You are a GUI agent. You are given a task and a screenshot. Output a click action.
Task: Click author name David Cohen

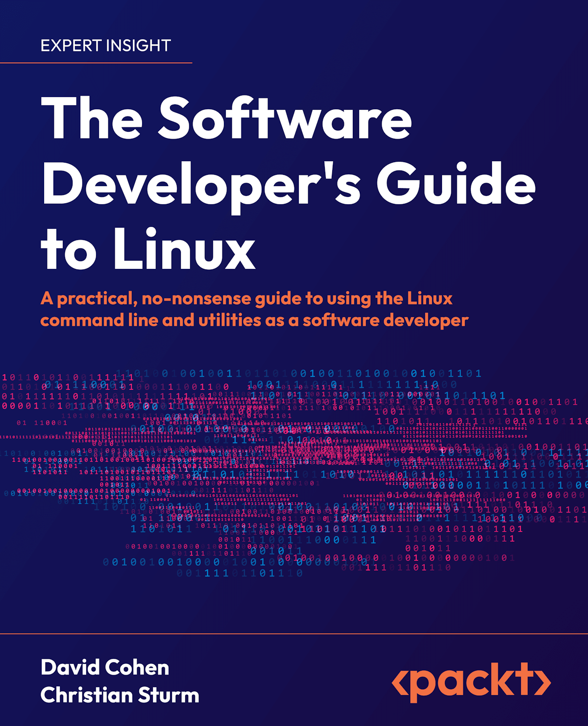pyautogui.click(x=104, y=668)
